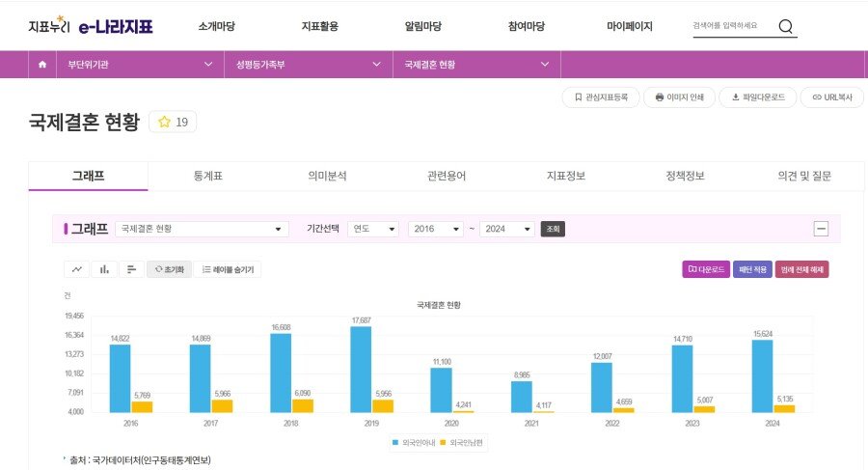Click the blue 2019 외국인아내 bar

(x=361, y=369)
